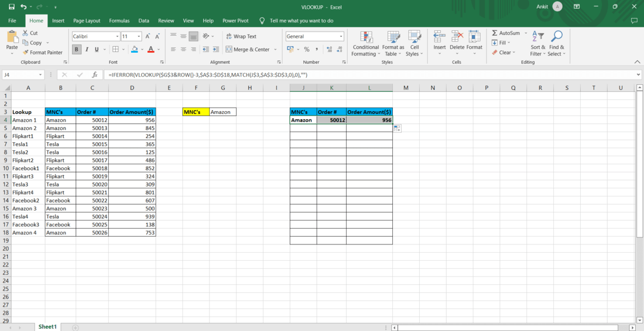Open the File tab
Image resolution: width=644 pixels, height=331 pixels.
(x=12, y=20)
